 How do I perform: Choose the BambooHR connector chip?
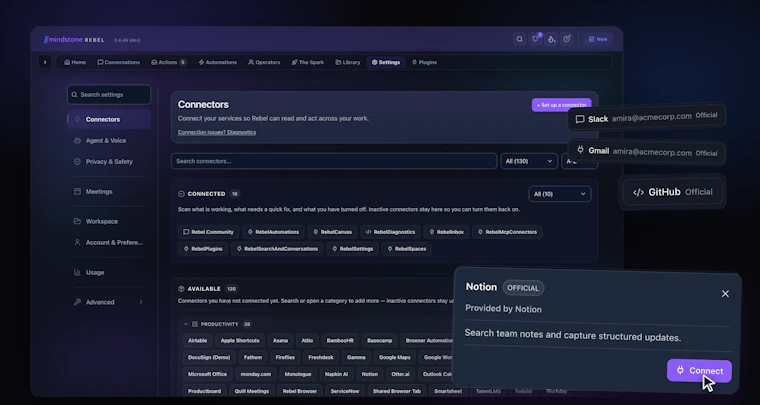(x=340, y=341)
